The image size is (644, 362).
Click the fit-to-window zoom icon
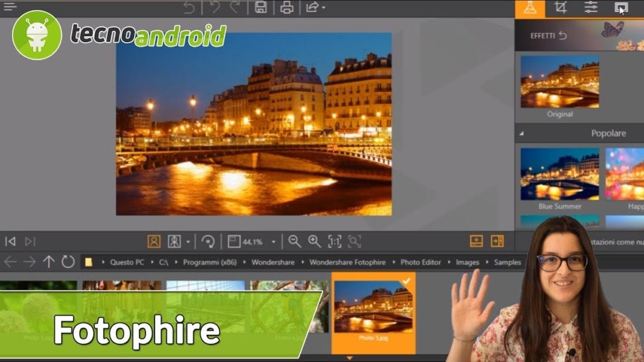[x=234, y=242]
